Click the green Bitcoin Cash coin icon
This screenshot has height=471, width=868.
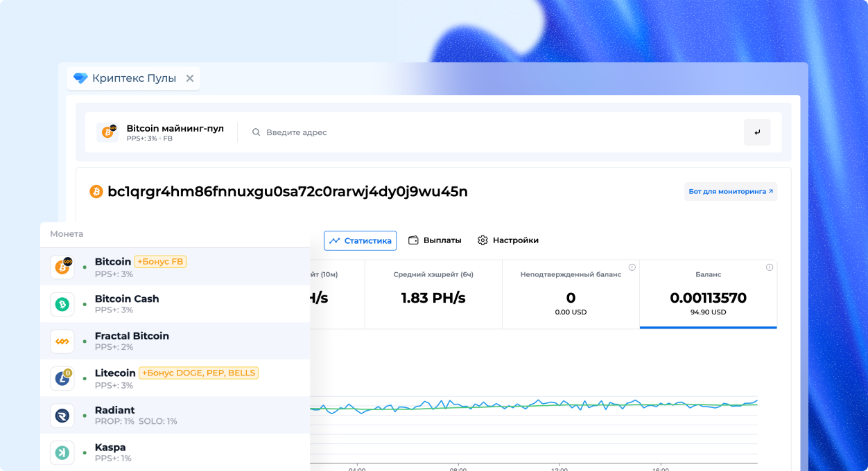tap(62, 304)
